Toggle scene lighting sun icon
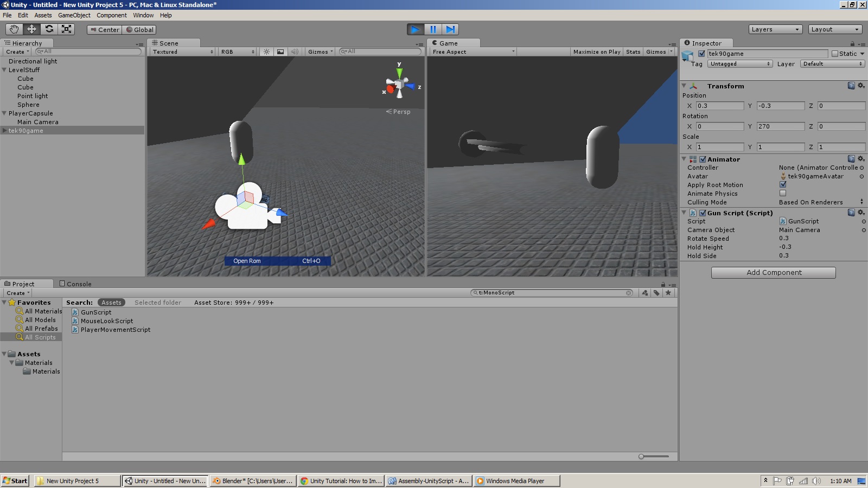 [x=266, y=52]
